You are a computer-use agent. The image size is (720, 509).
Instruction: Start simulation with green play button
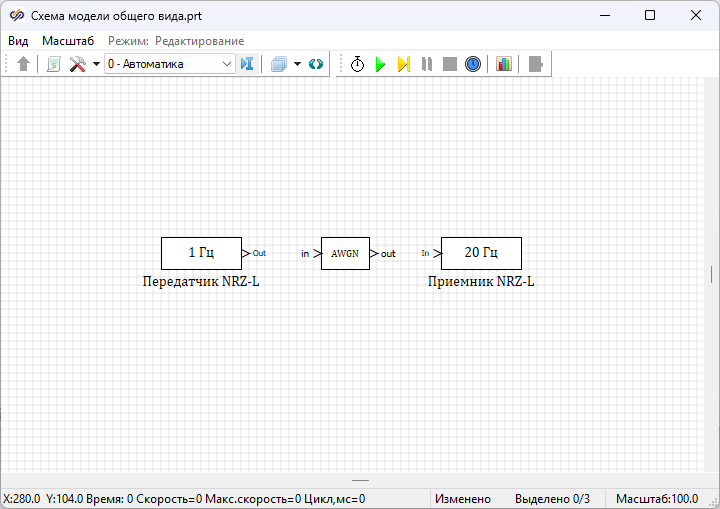(x=380, y=64)
